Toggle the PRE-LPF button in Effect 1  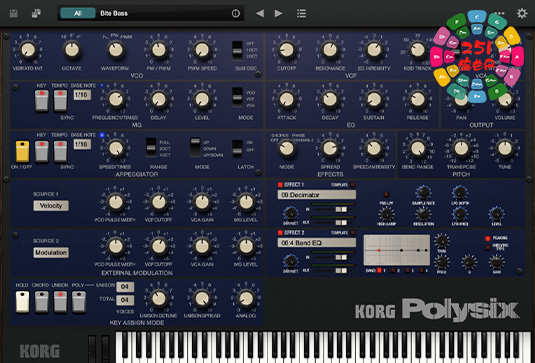[x=386, y=194]
